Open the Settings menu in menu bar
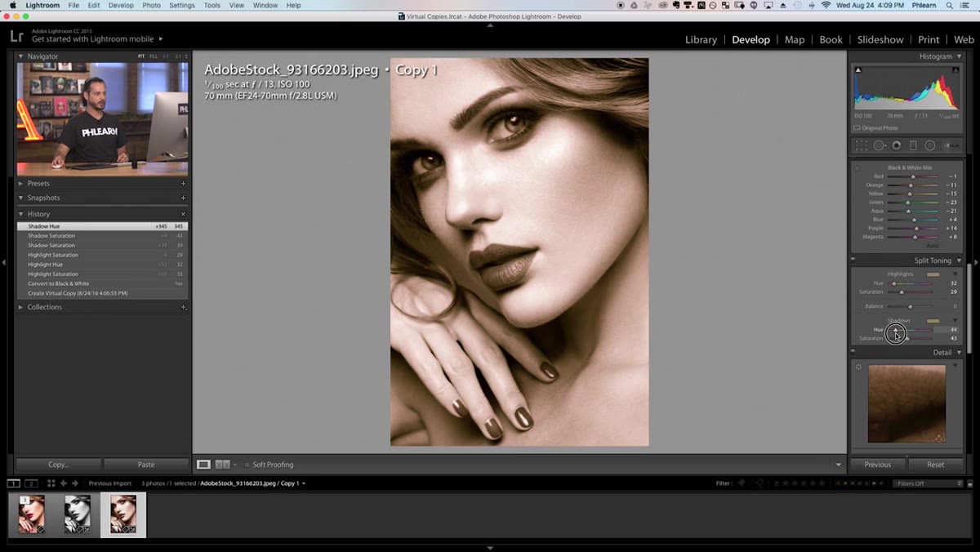Screen dimensions: 980x552 click(x=181, y=5)
